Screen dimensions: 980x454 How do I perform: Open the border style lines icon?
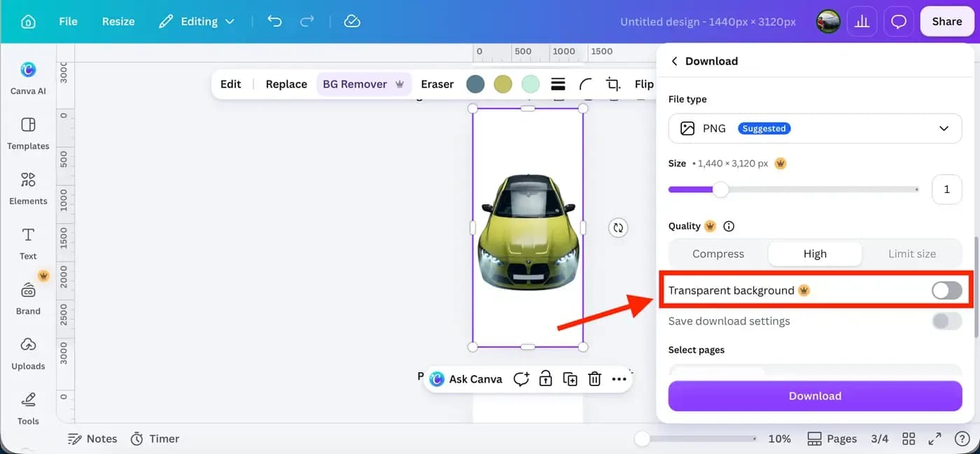click(558, 84)
